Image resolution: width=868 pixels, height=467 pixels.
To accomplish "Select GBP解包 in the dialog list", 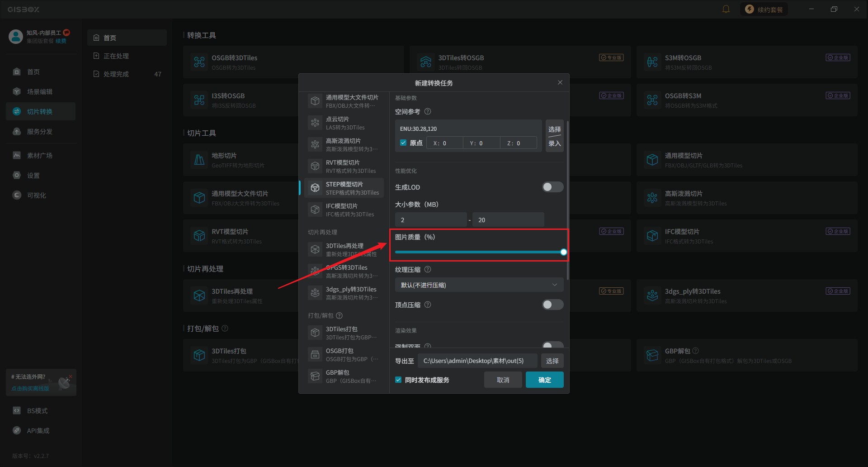I will point(344,376).
